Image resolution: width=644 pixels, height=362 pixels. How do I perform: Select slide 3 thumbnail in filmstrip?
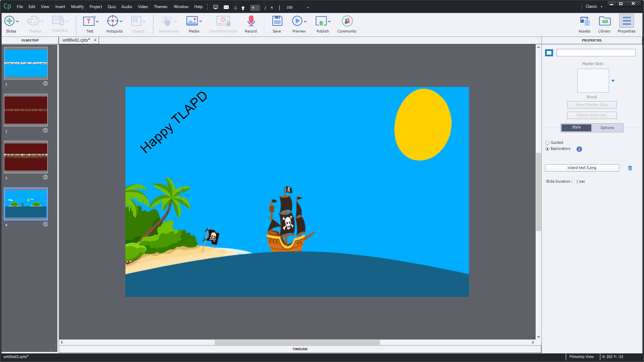point(26,157)
